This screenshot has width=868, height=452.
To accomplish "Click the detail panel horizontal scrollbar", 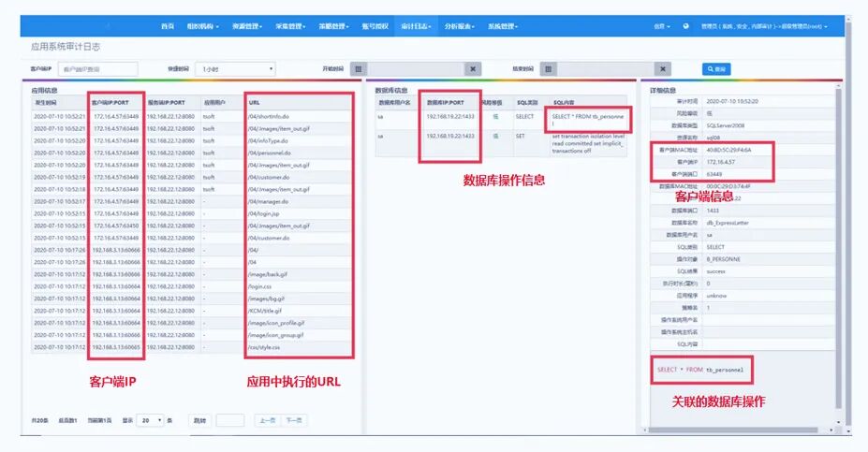I will pyautogui.click(x=733, y=430).
